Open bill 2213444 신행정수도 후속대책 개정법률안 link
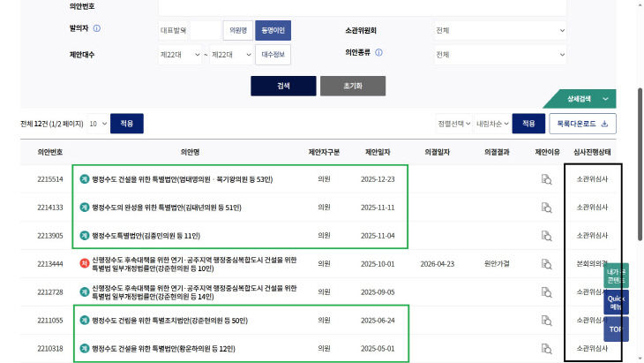The width and height of the screenshot is (644, 363). click(194, 264)
